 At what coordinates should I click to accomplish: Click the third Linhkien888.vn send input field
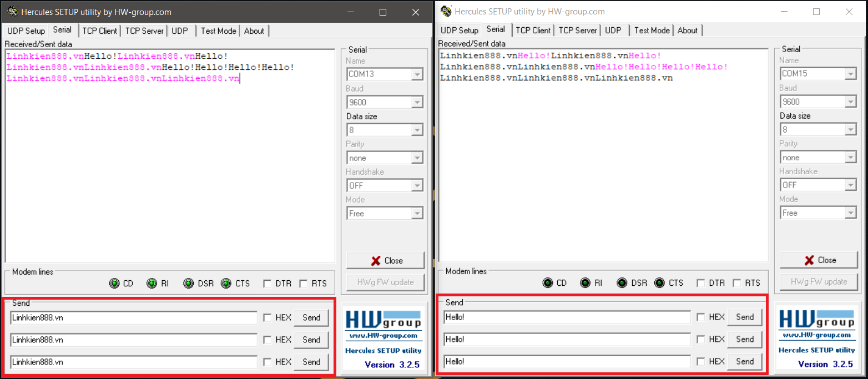tap(134, 362)
